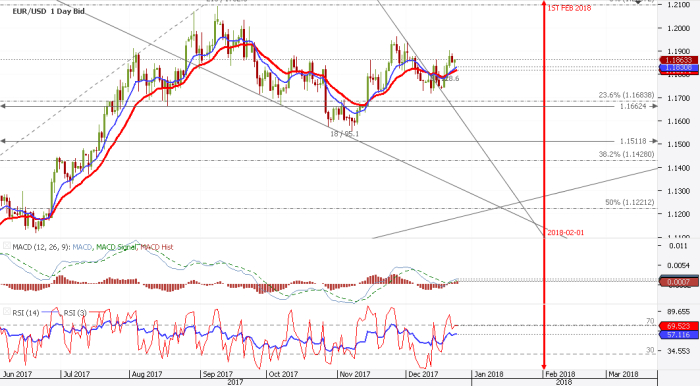Viewport: 700px width, 386px height.
Task: Select the 1ST FEB 2018 annotation label
Action: tap(569, 8)
